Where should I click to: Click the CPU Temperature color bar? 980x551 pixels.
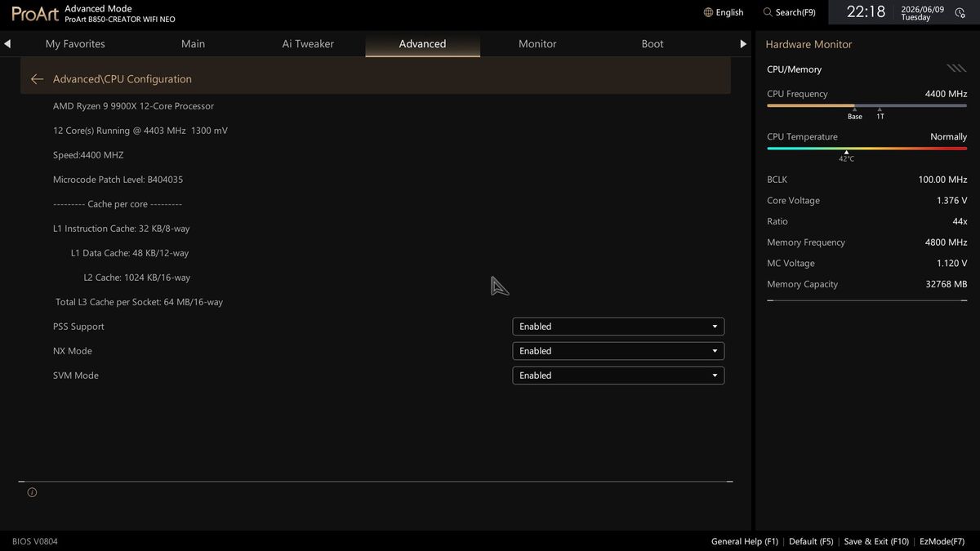[866, 149]
